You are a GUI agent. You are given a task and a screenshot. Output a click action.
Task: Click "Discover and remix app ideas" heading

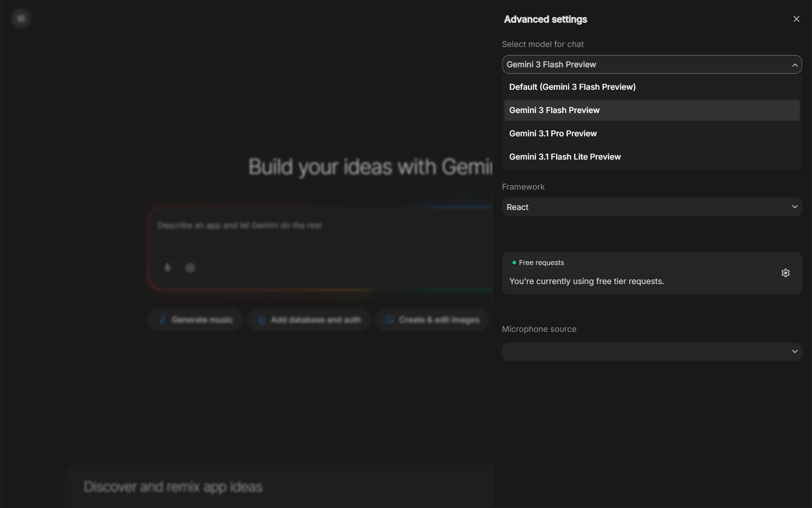[173, 487]
